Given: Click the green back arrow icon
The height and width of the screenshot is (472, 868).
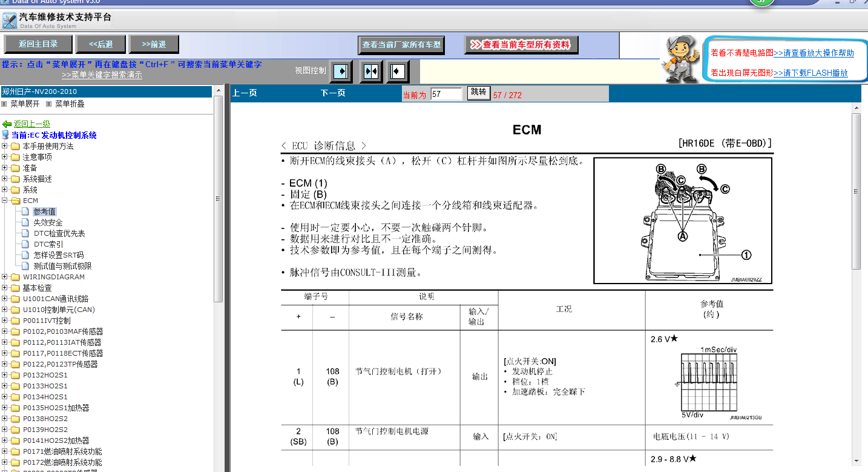Looking at the screenshot, I should click(7, 124).
